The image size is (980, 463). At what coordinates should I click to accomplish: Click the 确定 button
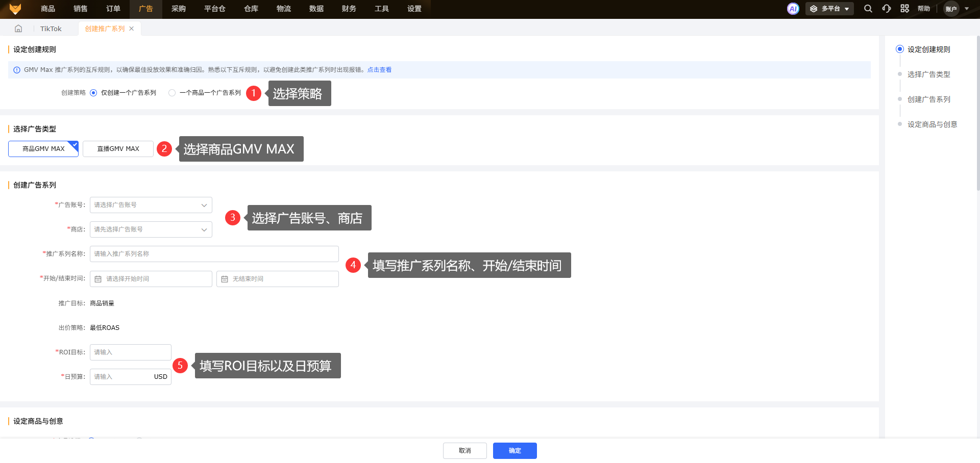tap(515, 451)
